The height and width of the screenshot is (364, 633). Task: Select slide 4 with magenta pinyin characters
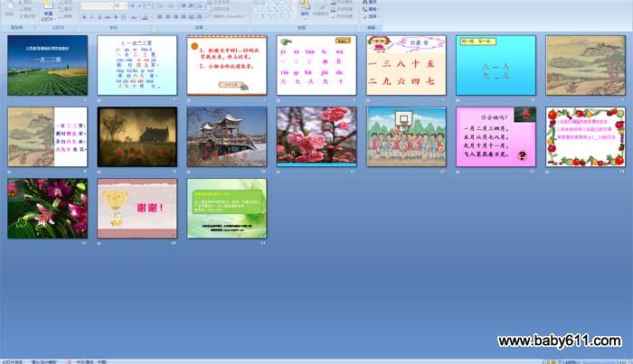coord(316,65)
